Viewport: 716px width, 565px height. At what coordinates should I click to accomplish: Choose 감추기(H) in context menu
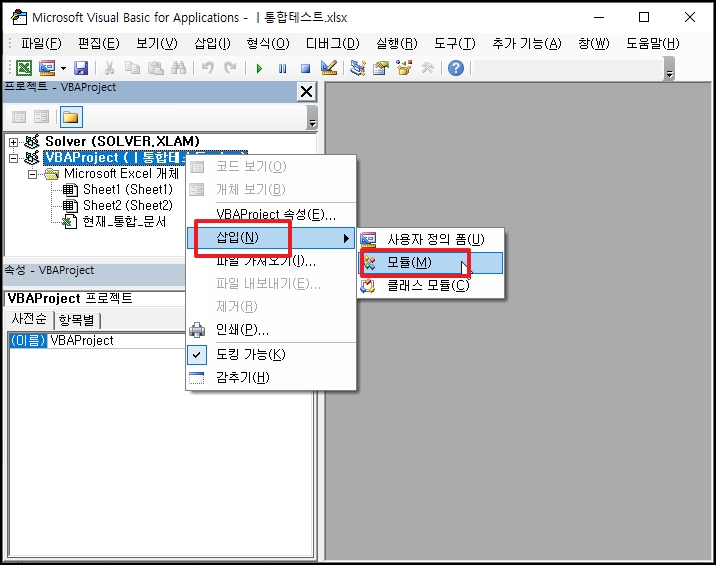[x=271, y=378]
